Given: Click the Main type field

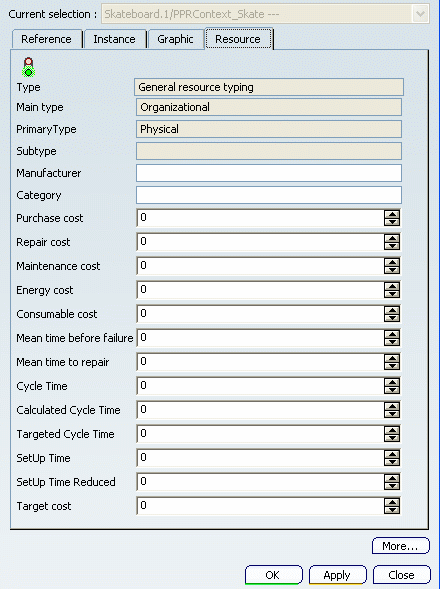Looking at the screenshot, I should click(269, 107).
